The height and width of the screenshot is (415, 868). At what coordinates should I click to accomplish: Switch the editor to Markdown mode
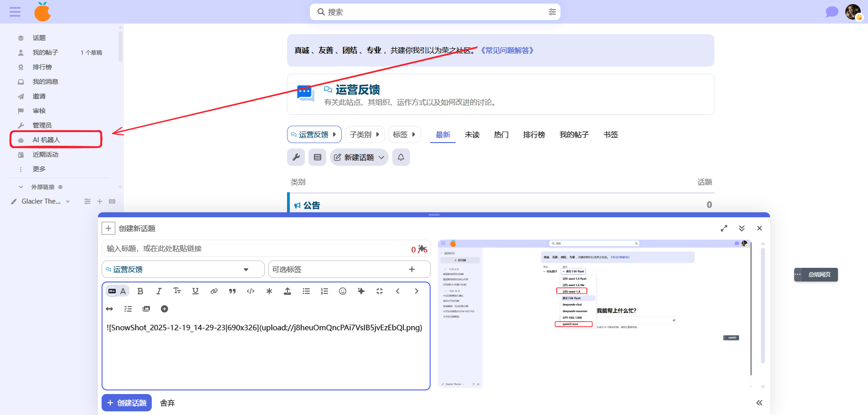click(112, 291)
